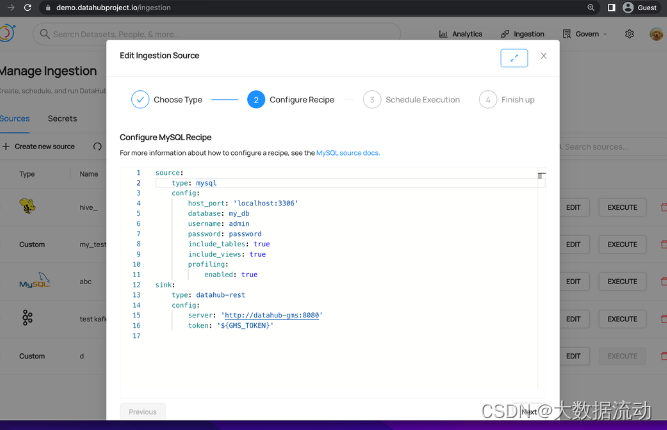Click EDIT on the hive_ row

pos(573,208)
